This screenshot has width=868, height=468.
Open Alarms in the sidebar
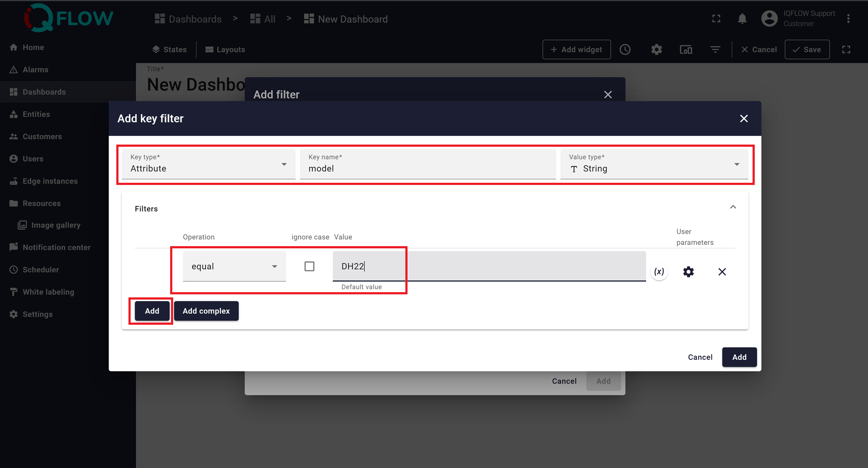coord(36,69)
